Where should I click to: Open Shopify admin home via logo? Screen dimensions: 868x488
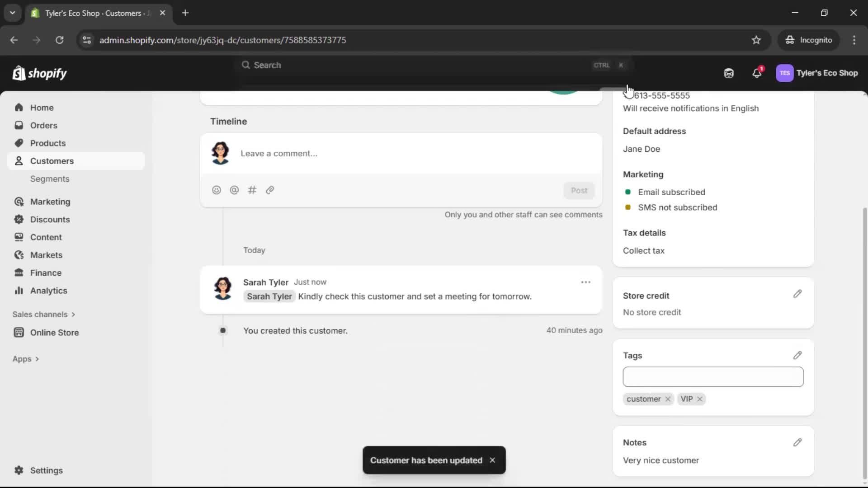40,73
